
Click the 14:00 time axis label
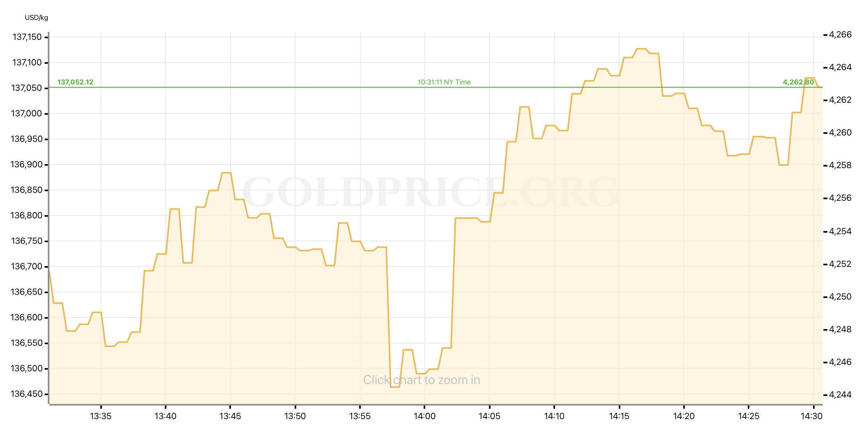coord(424,416)
